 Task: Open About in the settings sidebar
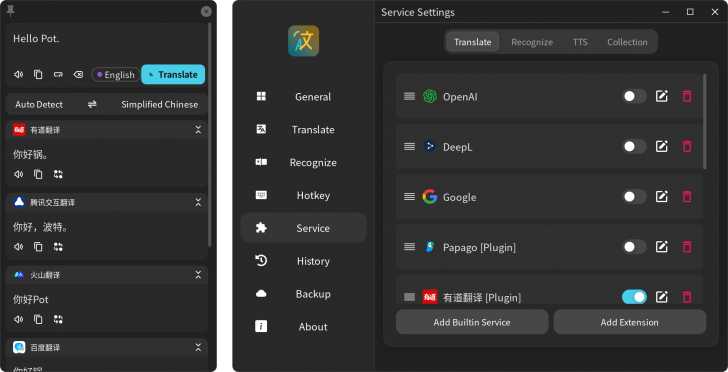304,327
